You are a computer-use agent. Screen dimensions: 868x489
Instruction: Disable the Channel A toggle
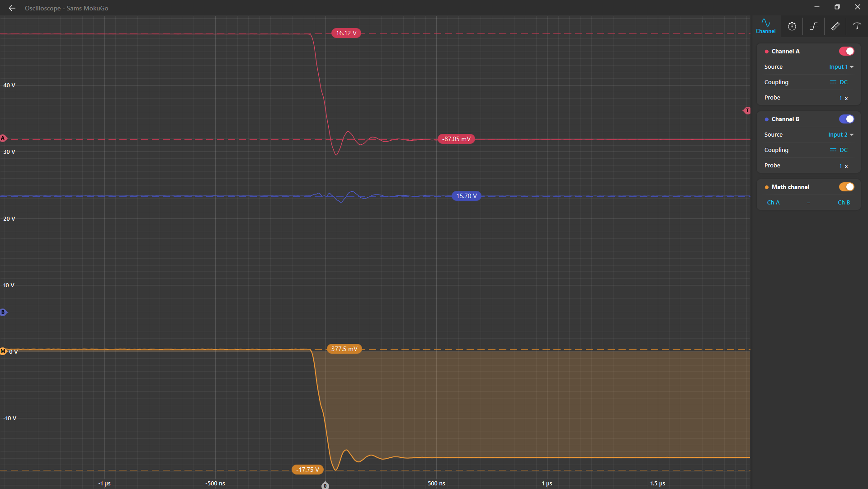(846, 51)
